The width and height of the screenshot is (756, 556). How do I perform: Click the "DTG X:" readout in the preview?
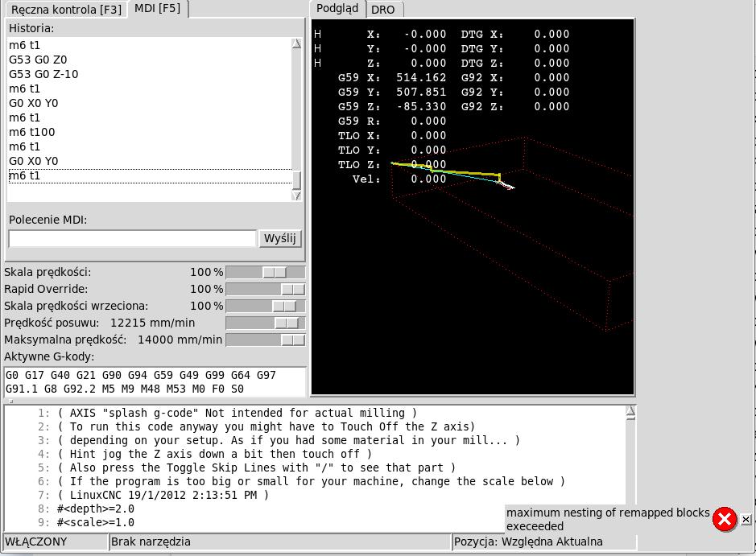pyautogui.click(x=515, y=35)
